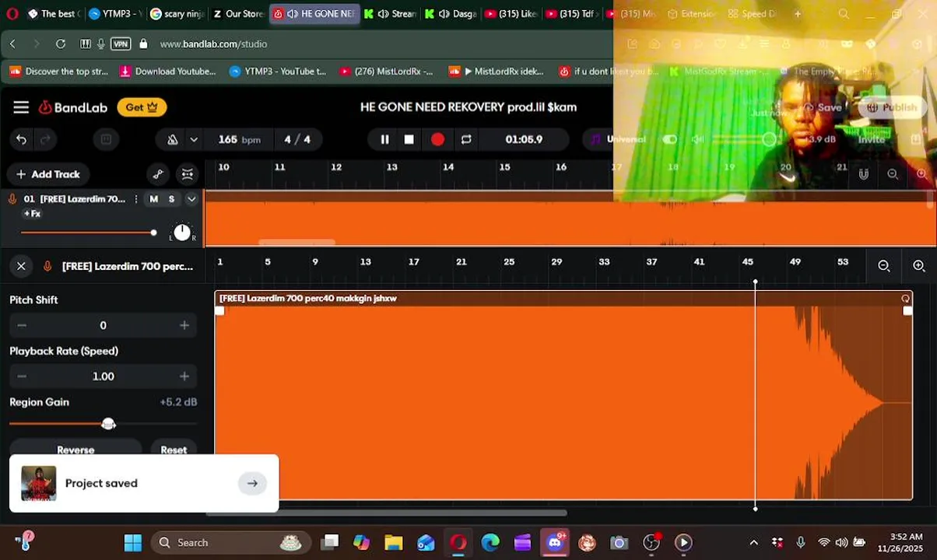Open Microsoft Edge from taskbar
Image resolution: width=937 pixels, height=560 pixels.
tap(490, 543)
